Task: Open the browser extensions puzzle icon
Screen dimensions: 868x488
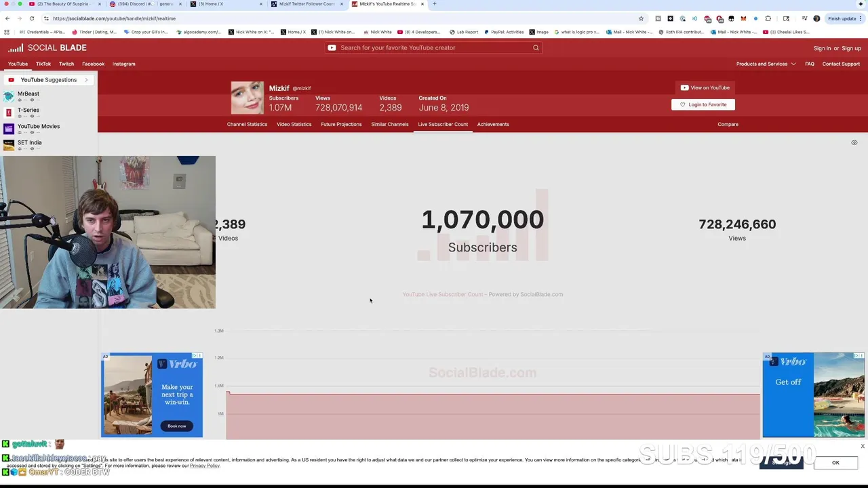Action: coord(768,18)
